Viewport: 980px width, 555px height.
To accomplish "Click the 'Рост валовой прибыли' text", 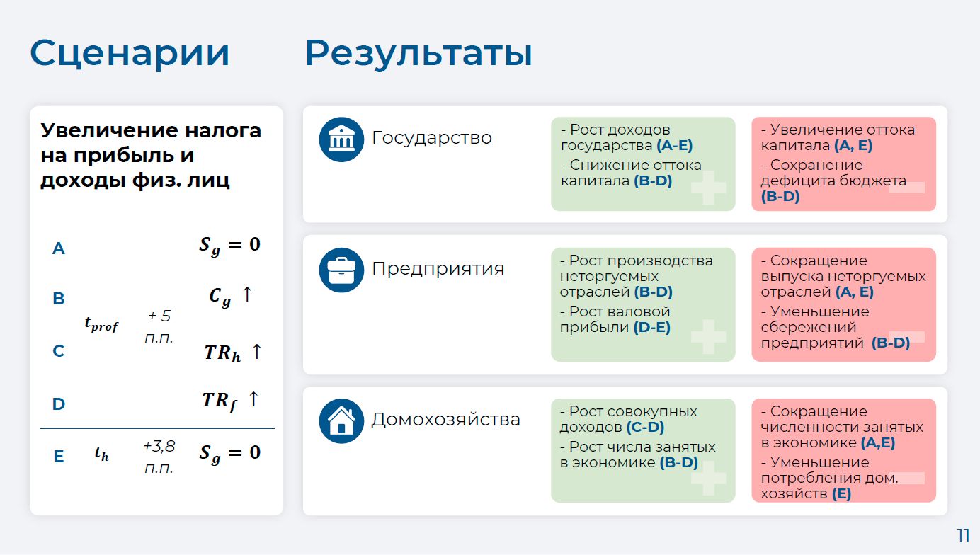I will [615, 319].
